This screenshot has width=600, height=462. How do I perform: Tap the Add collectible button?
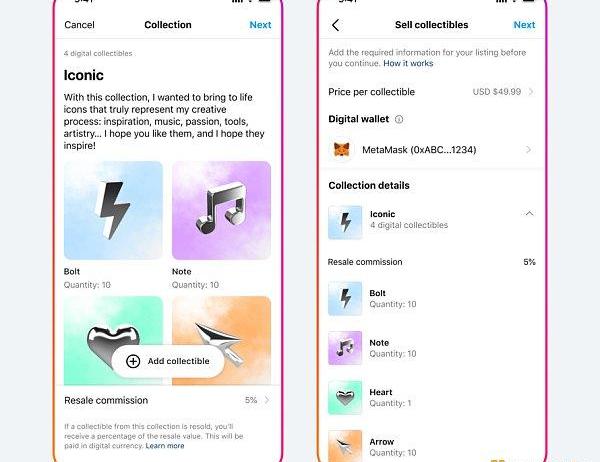pyautogui.click(x=168, y=361)
